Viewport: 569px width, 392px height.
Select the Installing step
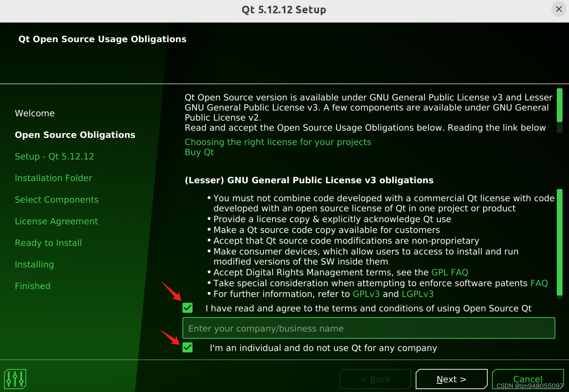(x=34, y=265)
